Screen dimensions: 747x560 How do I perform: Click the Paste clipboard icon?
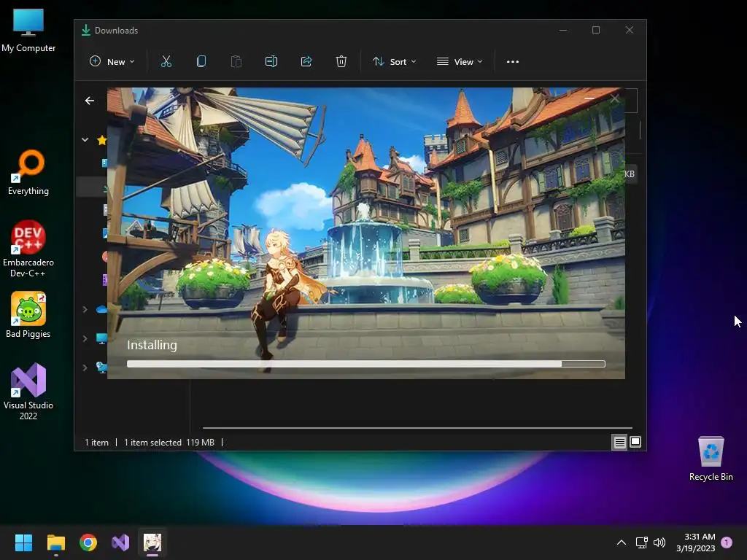click(x=236, y=61)
